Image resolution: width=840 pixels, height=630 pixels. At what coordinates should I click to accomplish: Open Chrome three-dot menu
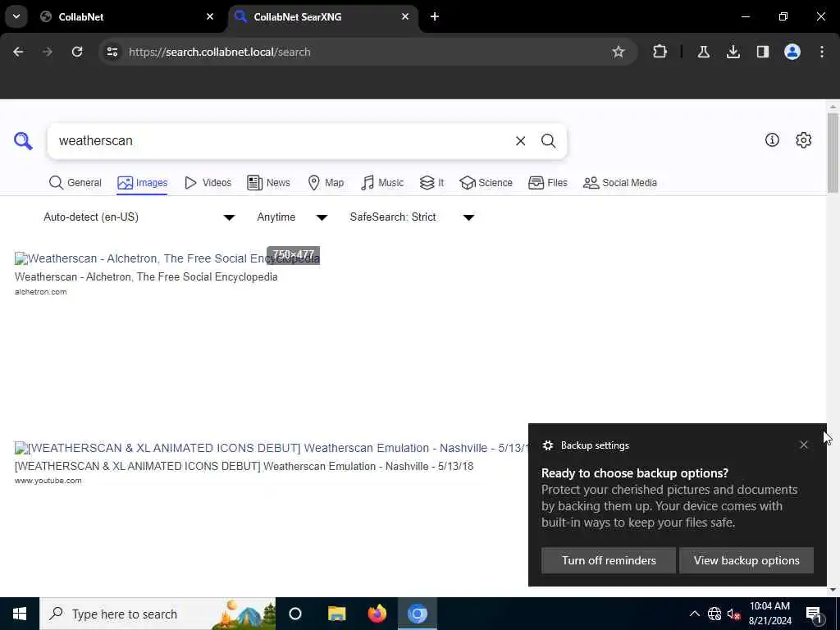pos(822,52)
